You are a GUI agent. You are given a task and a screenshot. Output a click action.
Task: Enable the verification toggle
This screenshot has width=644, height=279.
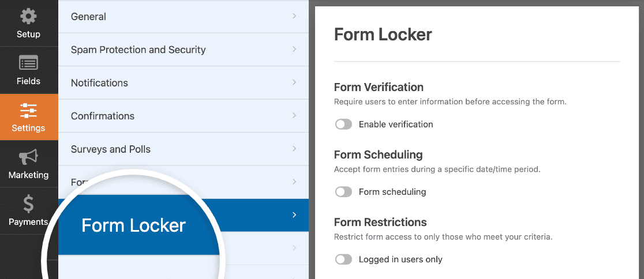pos(343,124)
